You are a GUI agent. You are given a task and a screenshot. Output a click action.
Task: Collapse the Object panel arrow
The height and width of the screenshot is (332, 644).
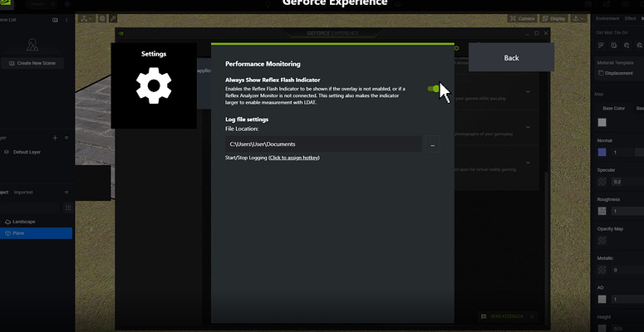66,192
